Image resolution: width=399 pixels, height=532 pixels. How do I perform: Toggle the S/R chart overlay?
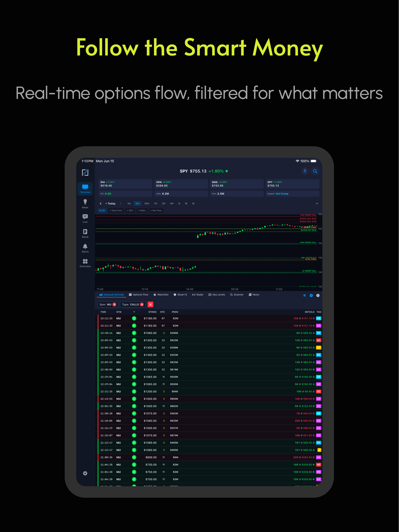pos(102,211)
